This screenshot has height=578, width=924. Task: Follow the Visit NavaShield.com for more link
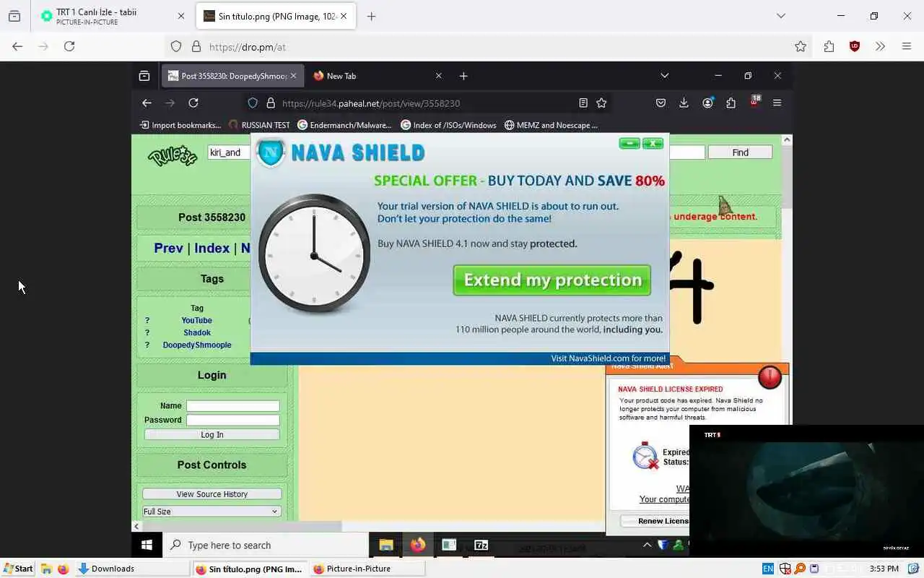coord(609,358)
